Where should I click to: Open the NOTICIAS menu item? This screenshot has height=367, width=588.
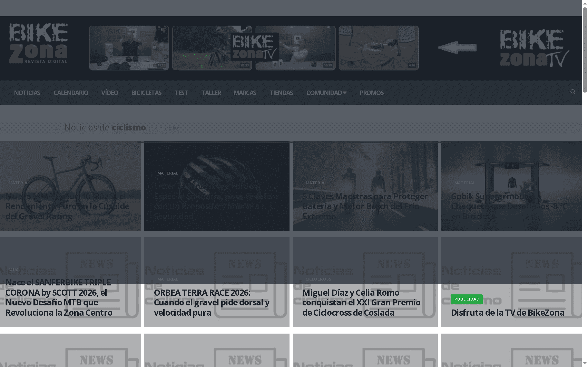click(x=27, y=93)
